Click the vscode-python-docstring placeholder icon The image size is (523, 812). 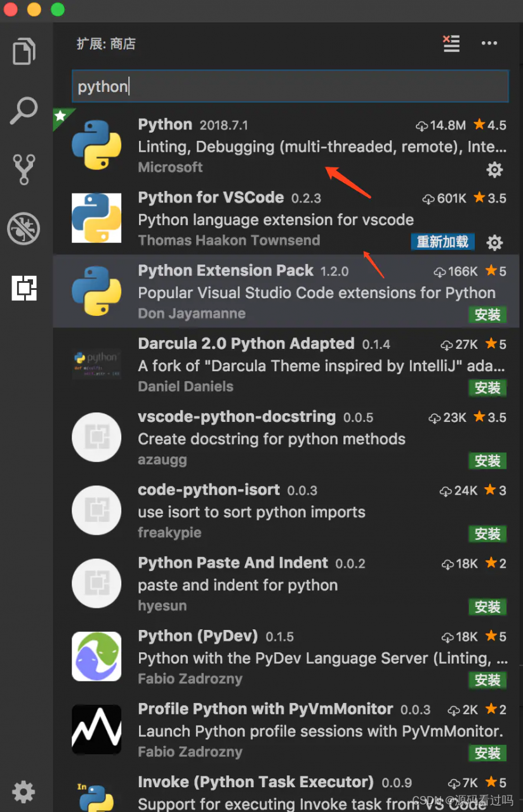pos(96,437)
